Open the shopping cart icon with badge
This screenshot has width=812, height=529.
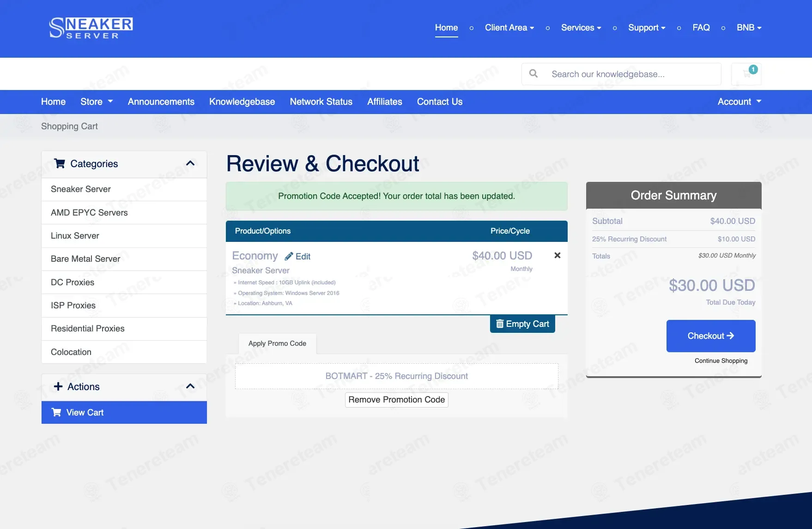click(x=746, y=74)
